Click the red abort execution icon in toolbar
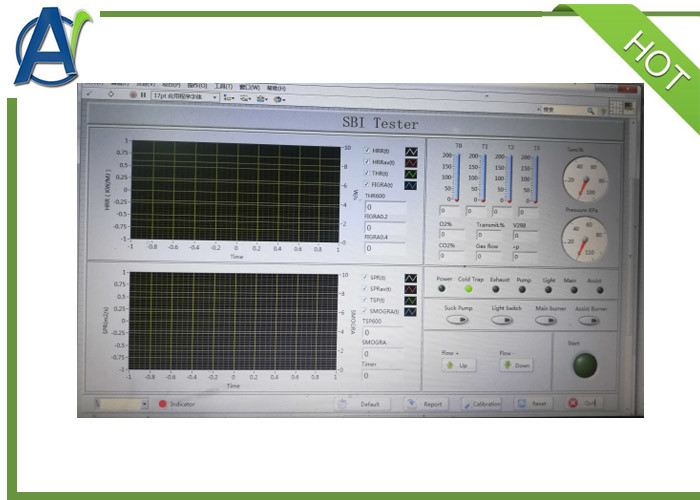This screenshot has height=500, width=700. [x=133, y=97]
